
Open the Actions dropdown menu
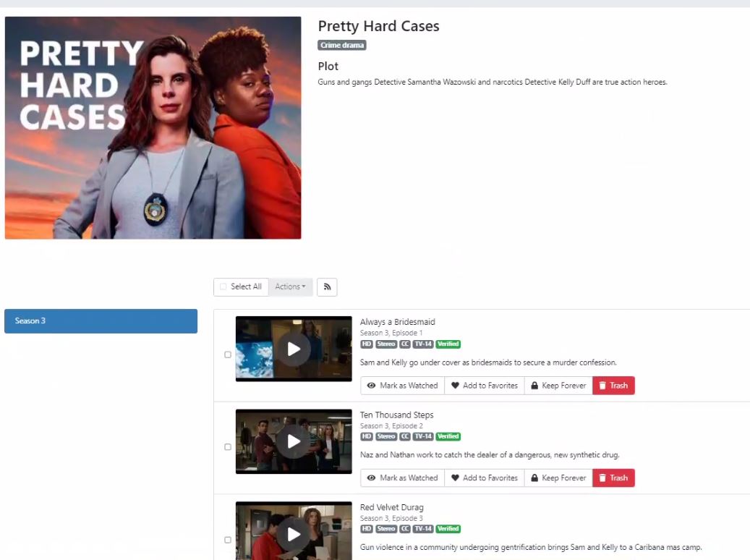coord(290,287)
